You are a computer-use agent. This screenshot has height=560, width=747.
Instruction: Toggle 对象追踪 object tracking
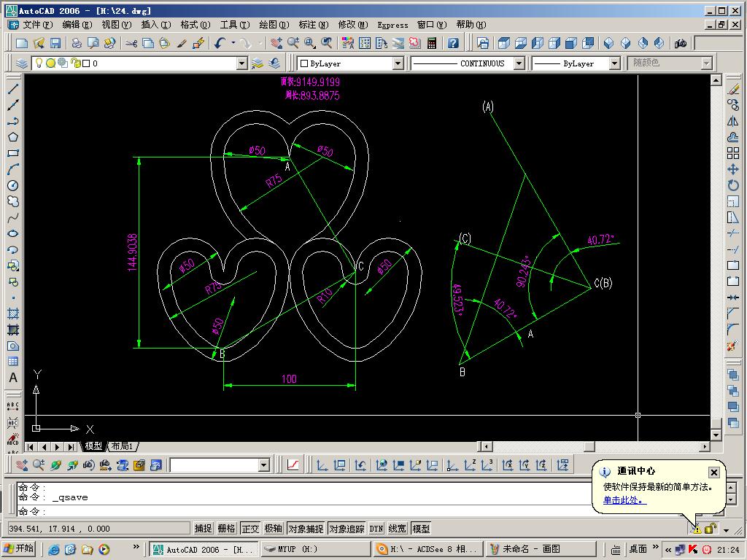click(x=347, y=528)
